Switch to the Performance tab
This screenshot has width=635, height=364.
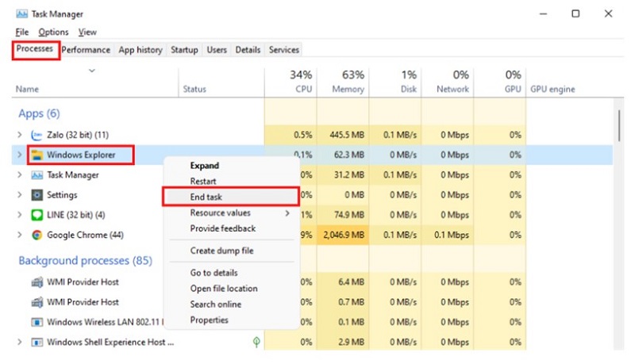click(x=86, y=50)
